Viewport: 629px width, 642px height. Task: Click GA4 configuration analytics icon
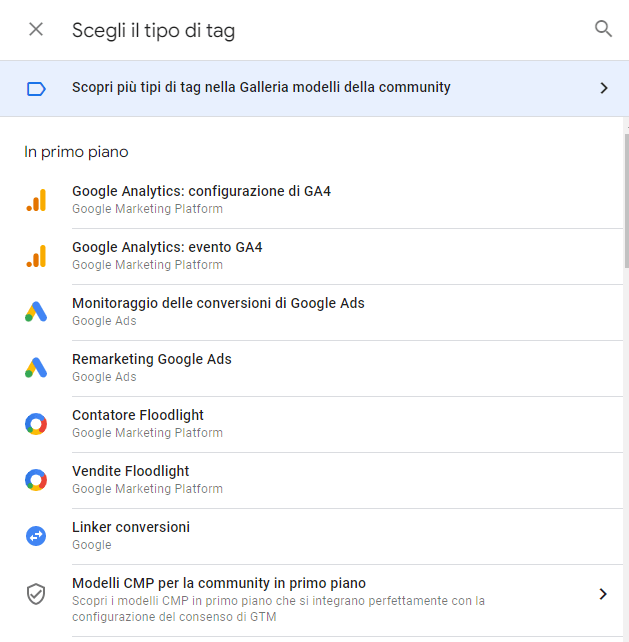tap(36, 200)
